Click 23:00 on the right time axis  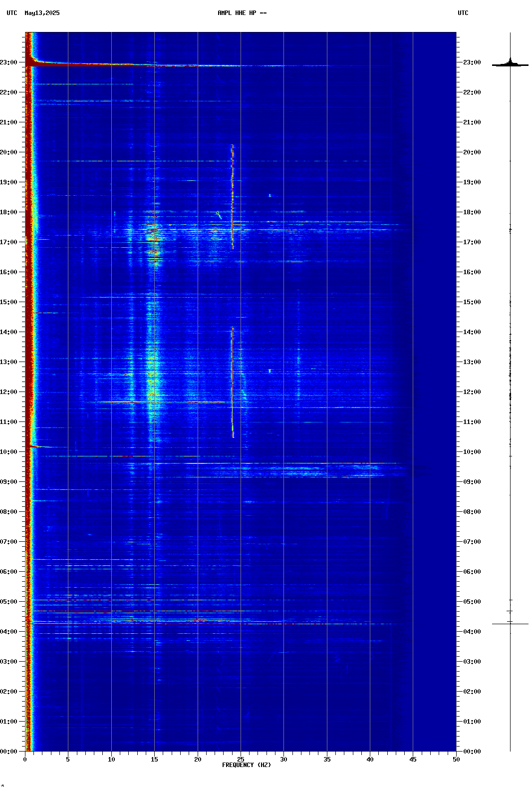(472, 62)
